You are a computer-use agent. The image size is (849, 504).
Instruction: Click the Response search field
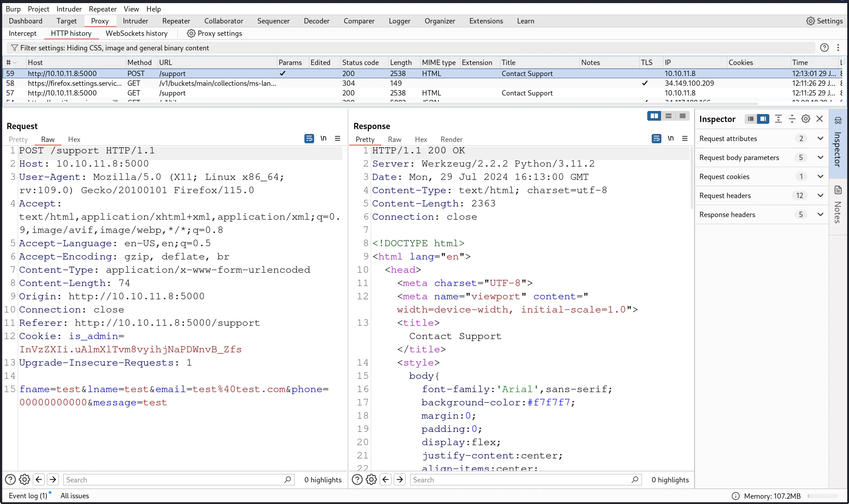(x=526, y=479)
